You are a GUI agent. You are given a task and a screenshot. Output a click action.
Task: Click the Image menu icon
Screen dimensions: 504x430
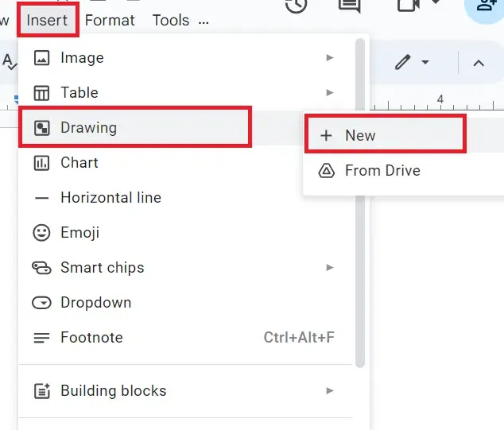[x=41, y=58]
